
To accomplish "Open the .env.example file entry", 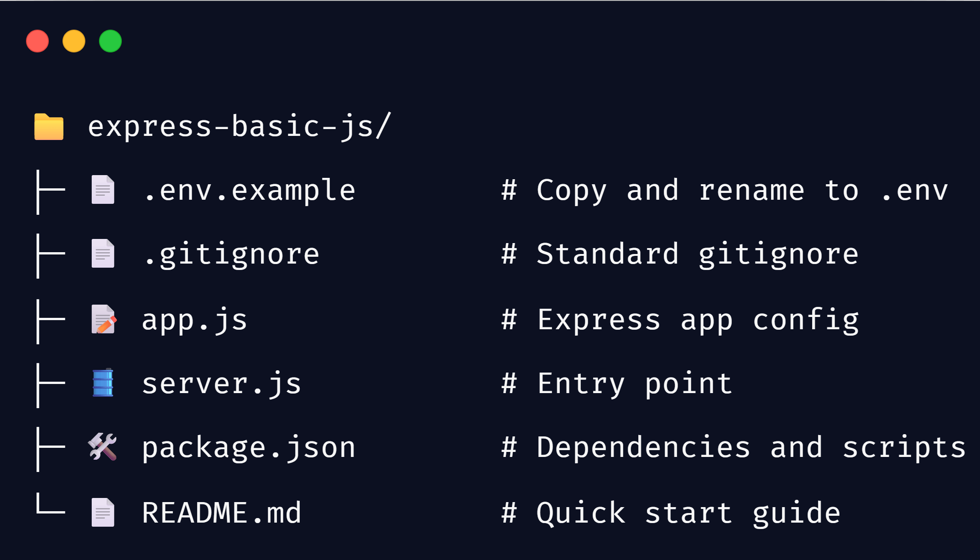I will [x=249, y=190].
